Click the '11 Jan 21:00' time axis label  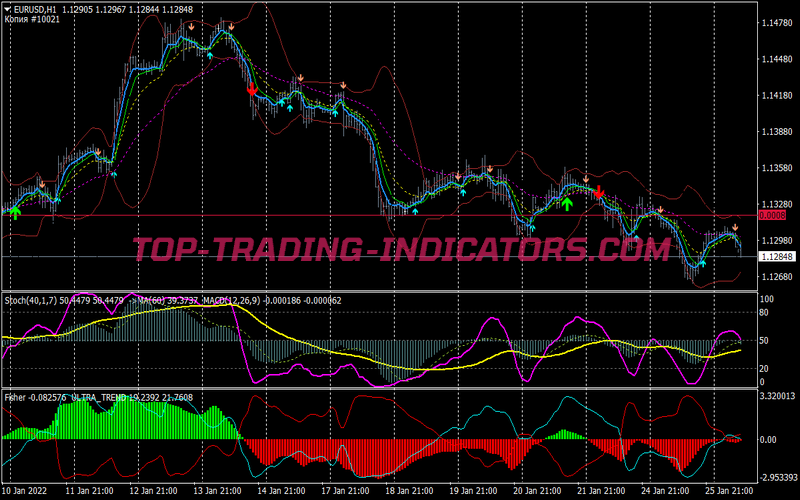coord(89,491)
